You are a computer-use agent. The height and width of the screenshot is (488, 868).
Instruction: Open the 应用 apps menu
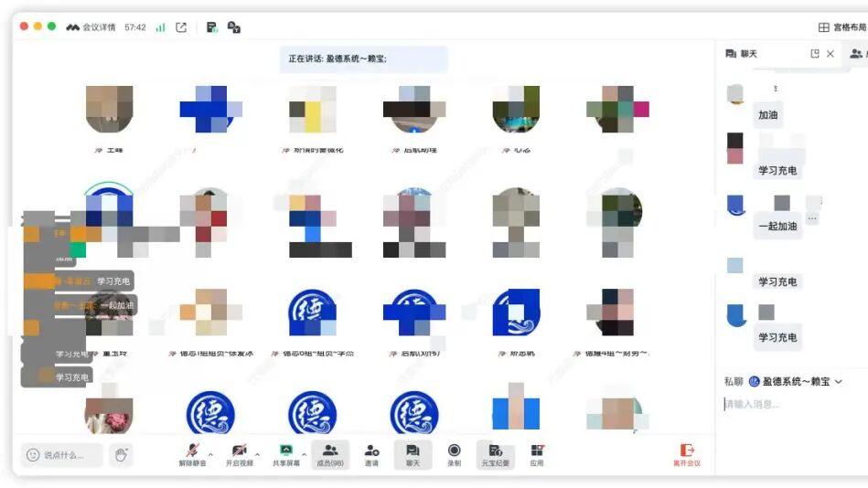point(537,455)
